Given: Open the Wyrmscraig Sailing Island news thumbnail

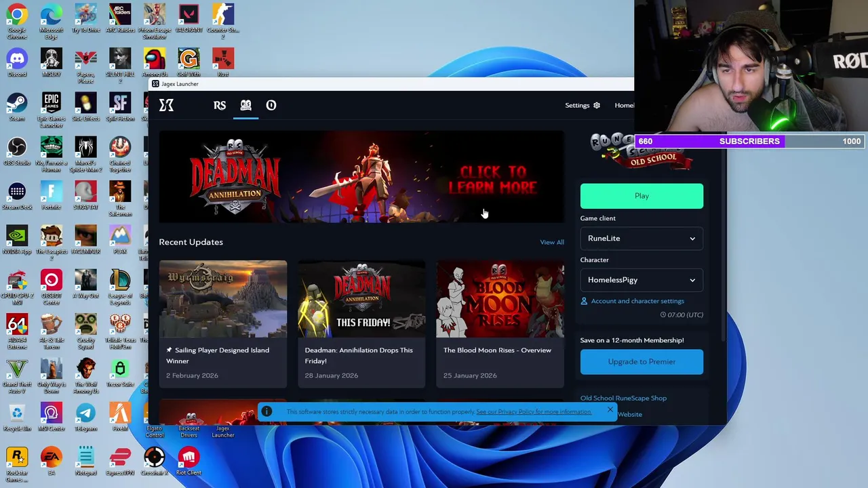Looking at the screenshot, I should click(222, 299).
